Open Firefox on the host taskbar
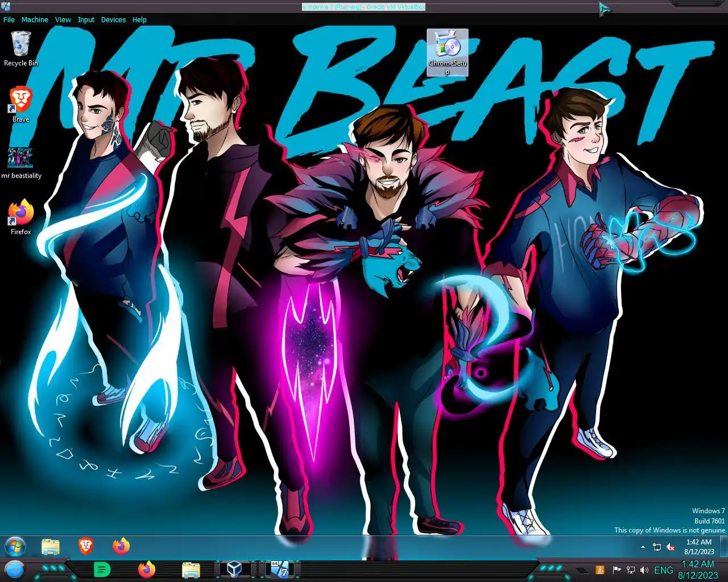The width and height of the screenshot is (728, 582). [x=146, y=569]
